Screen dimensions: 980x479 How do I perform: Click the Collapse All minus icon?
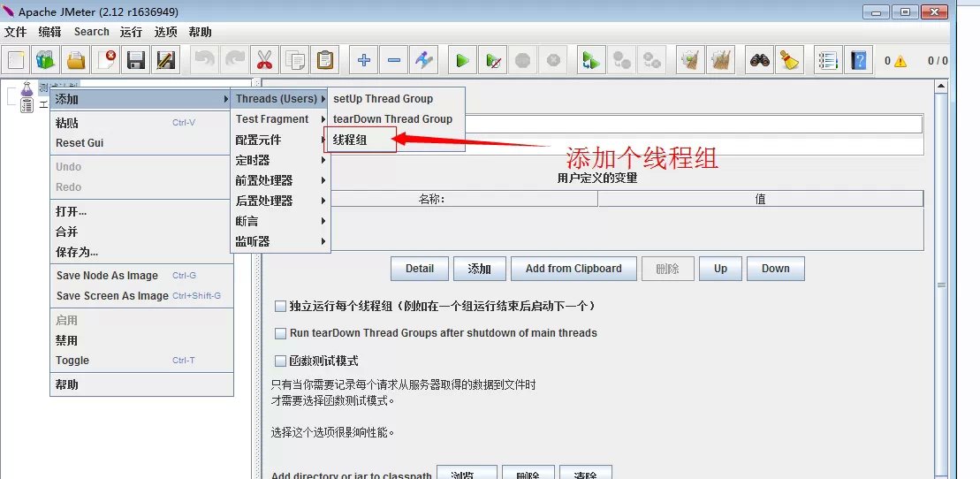pos(394,61)
